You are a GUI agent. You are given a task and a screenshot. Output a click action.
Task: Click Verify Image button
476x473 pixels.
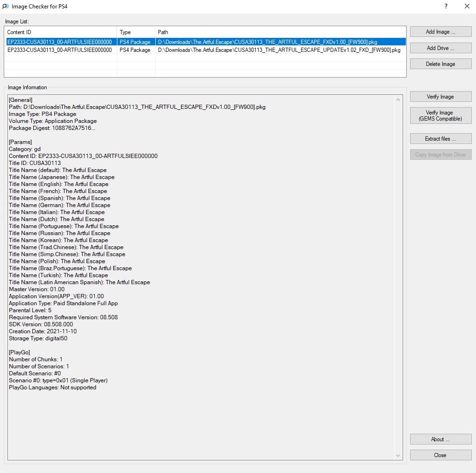point(440,97)
